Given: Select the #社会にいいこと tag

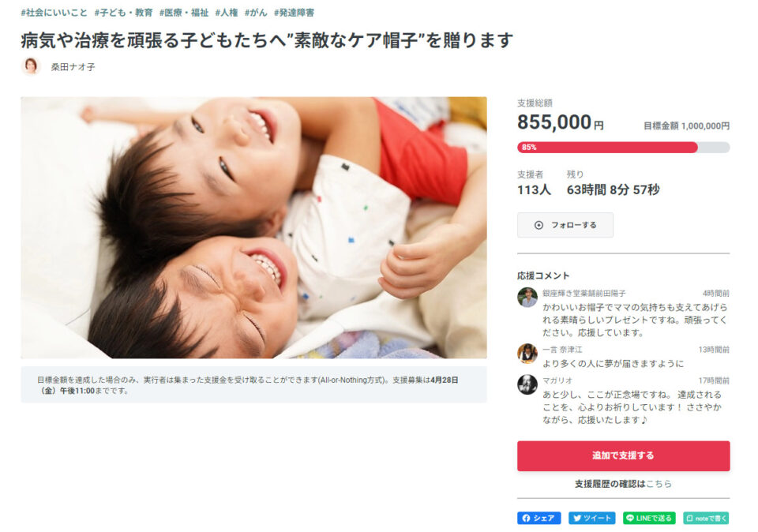Looking at the screenshot, I should tap(54, 13).
